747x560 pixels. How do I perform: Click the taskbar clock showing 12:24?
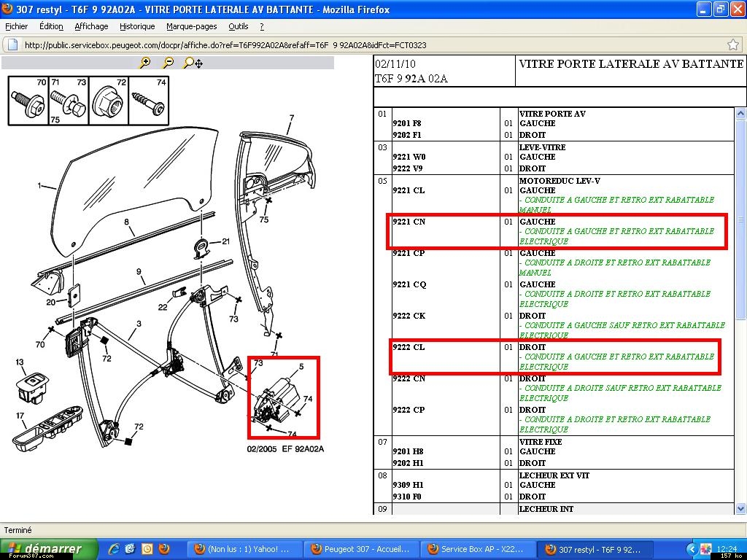coord(727,549)
